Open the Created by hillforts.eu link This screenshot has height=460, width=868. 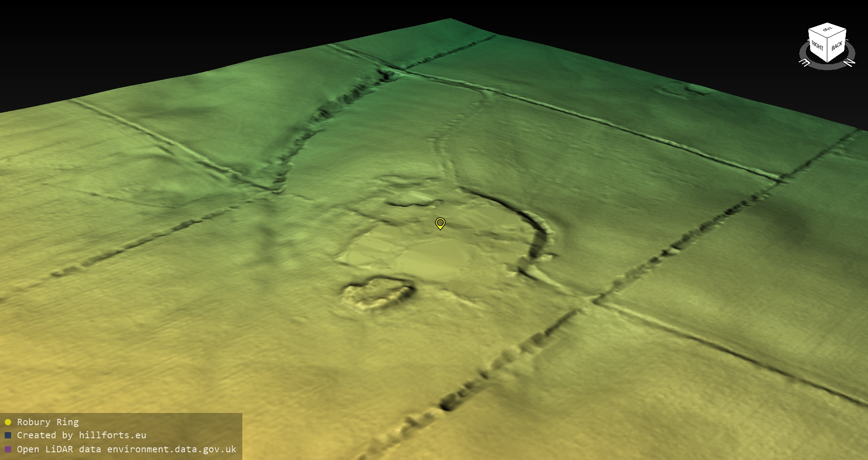(x=81, y=436)
